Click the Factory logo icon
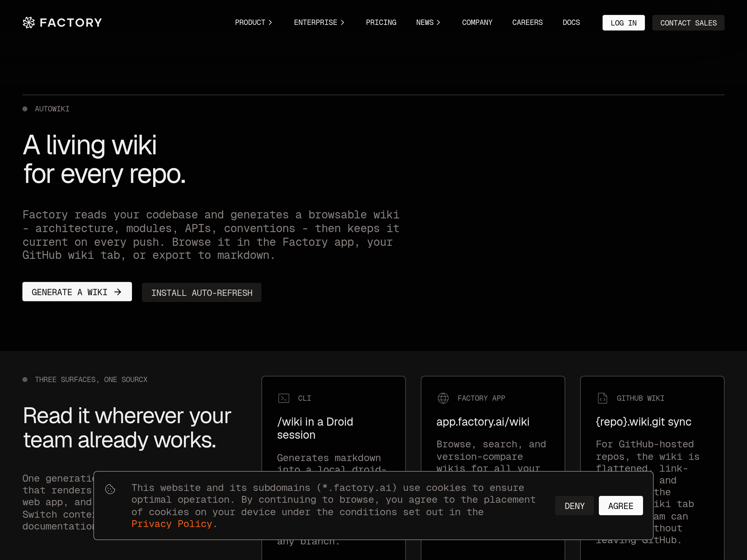This screenshot has height=560, width=747. (29, 23)
